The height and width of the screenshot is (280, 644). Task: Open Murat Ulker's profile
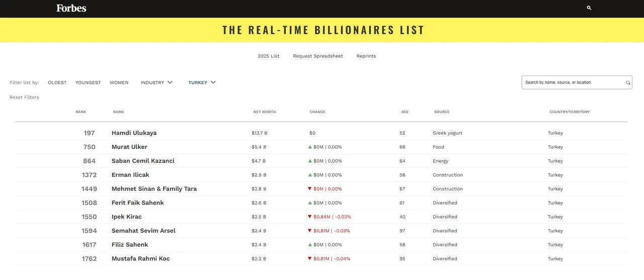click(x=129, y=147)
